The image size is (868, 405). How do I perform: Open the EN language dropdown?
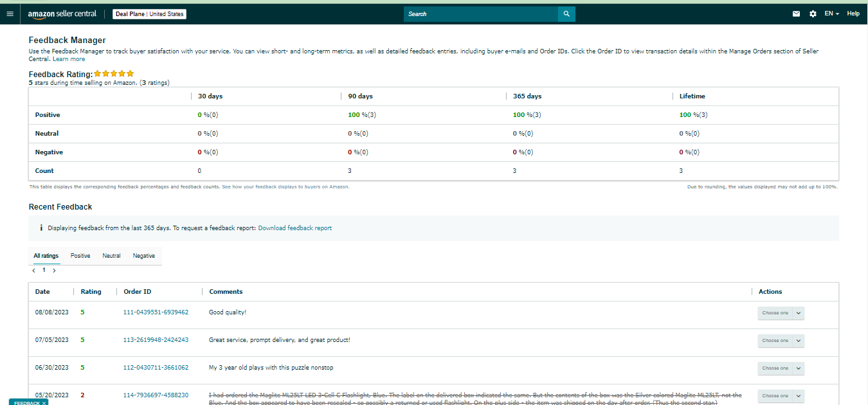pos(832,14)
